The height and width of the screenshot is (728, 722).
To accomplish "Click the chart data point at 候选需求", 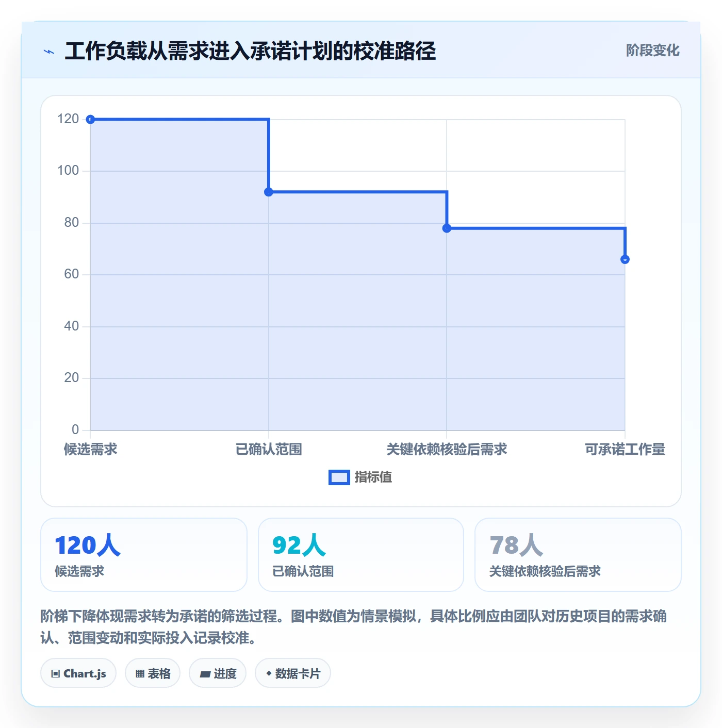I will tap(90, 120).
